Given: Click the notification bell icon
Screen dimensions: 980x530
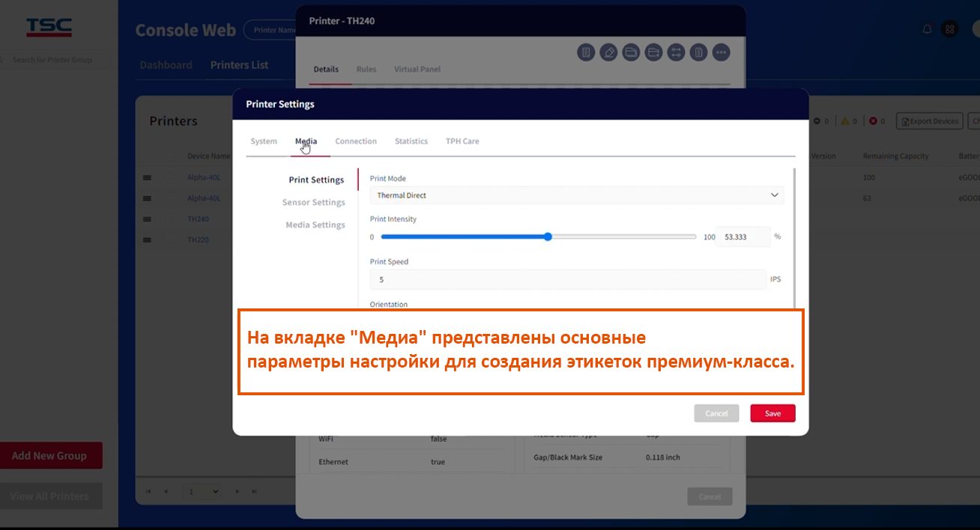Looking at the screenshot, I should pos(927,29).
